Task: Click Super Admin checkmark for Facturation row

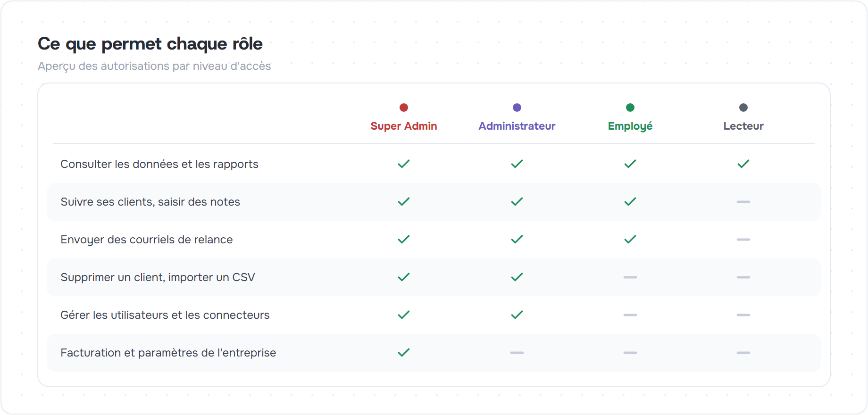Action: (x=404, y=353)
